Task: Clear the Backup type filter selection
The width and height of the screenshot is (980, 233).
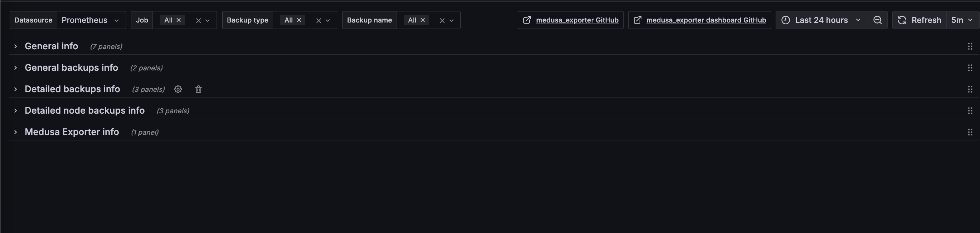Action: pos(319,20)
